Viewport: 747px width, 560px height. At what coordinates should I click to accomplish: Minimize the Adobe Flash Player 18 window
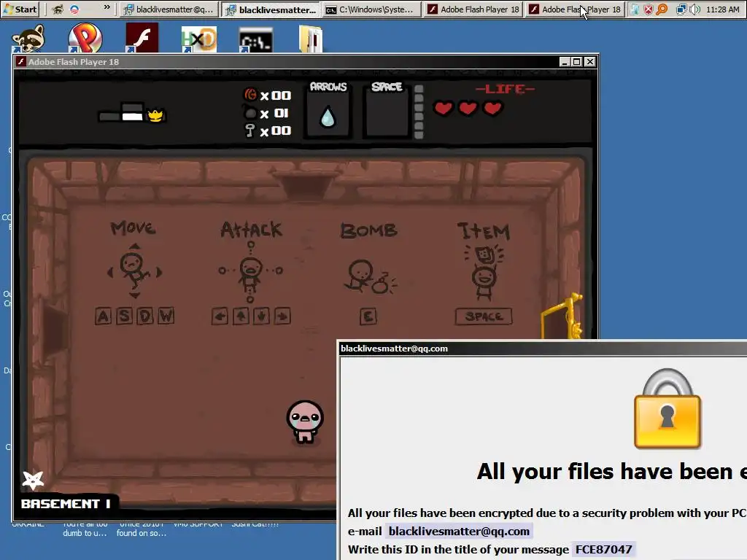565,61
